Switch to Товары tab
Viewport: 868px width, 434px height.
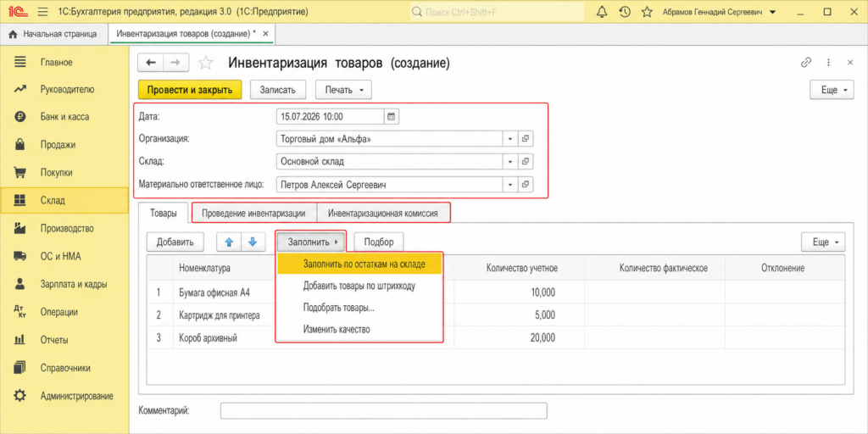(x=164, y=213)
